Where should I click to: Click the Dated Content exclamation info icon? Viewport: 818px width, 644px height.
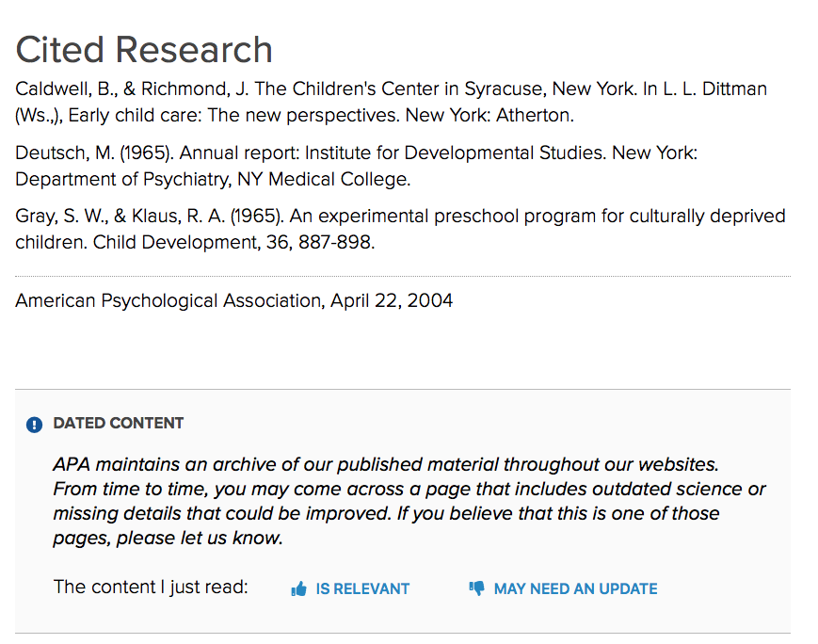(35, 425)
